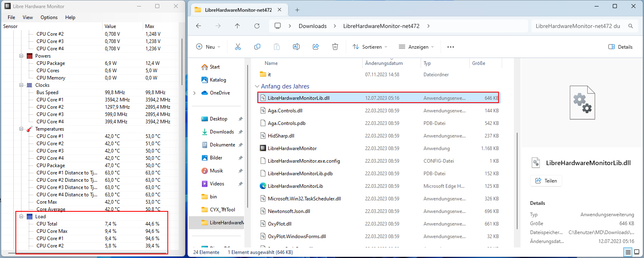Expand the OneDrive node in sidebar

coord(195,93)
